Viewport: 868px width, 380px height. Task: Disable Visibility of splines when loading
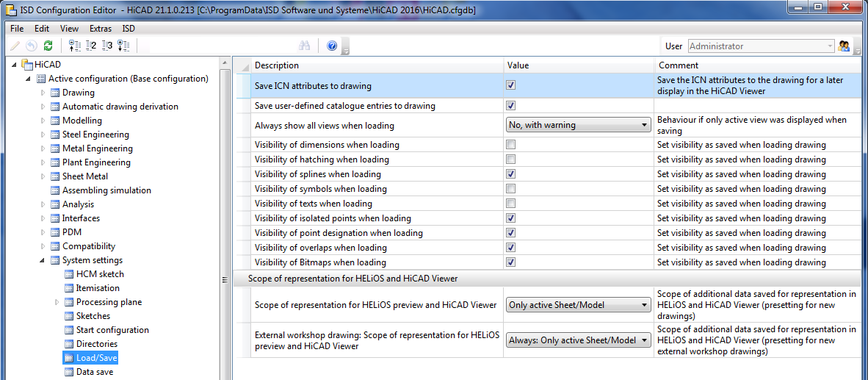(x=511, y=174)
